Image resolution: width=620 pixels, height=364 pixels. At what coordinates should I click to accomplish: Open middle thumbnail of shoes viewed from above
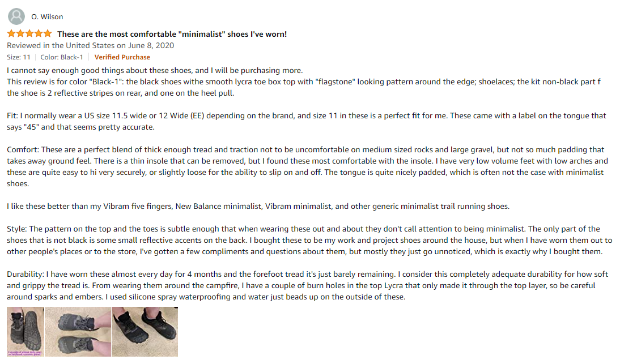click(x=78, y=331)
